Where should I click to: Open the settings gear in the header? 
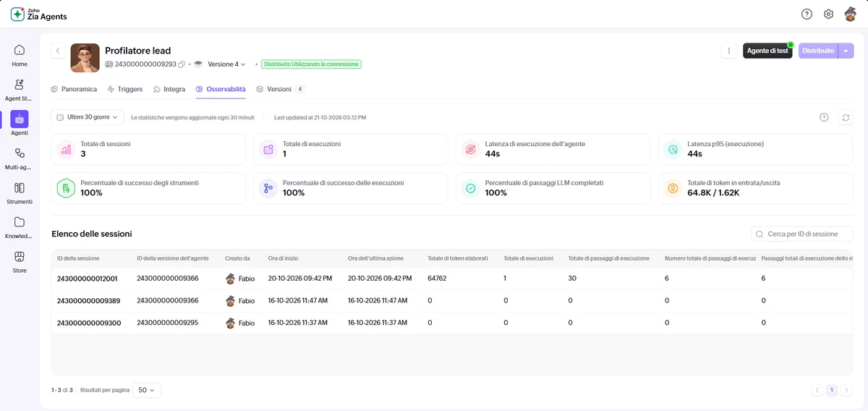point(829,14)
